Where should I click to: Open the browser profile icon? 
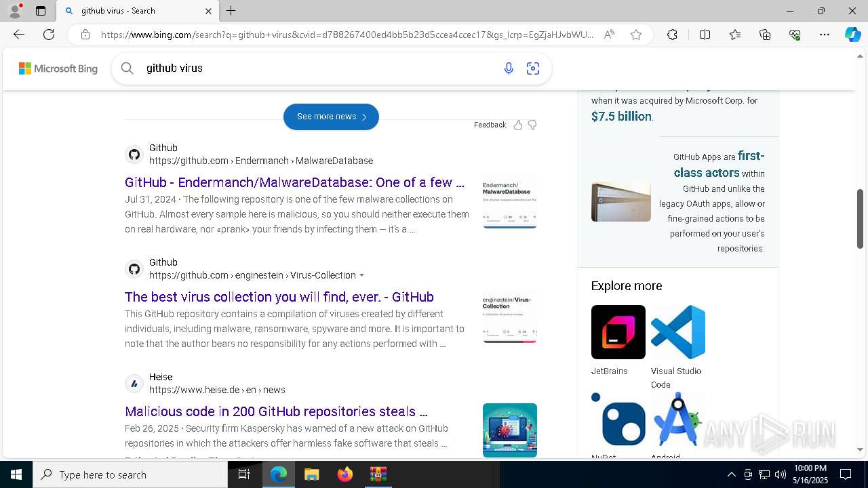[15, 11]
